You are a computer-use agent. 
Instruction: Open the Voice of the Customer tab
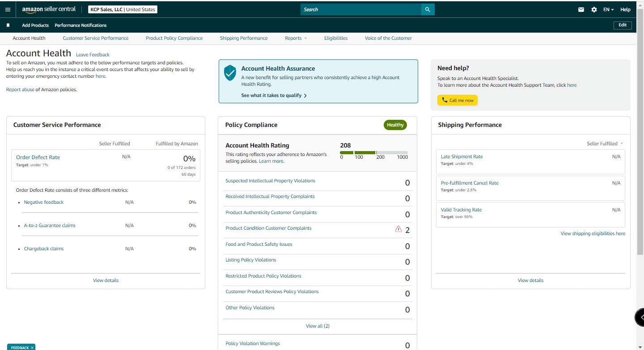pyautogui.click(x=388, y=38)
